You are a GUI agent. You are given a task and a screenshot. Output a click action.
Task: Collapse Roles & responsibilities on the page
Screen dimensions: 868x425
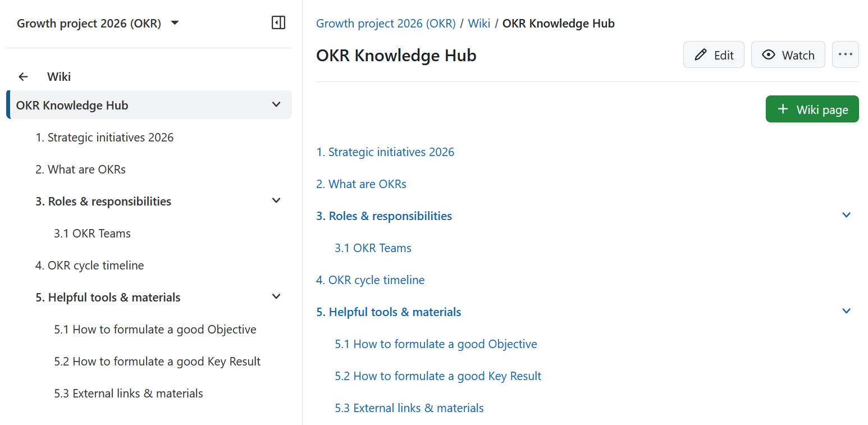(x=846, y=214)
